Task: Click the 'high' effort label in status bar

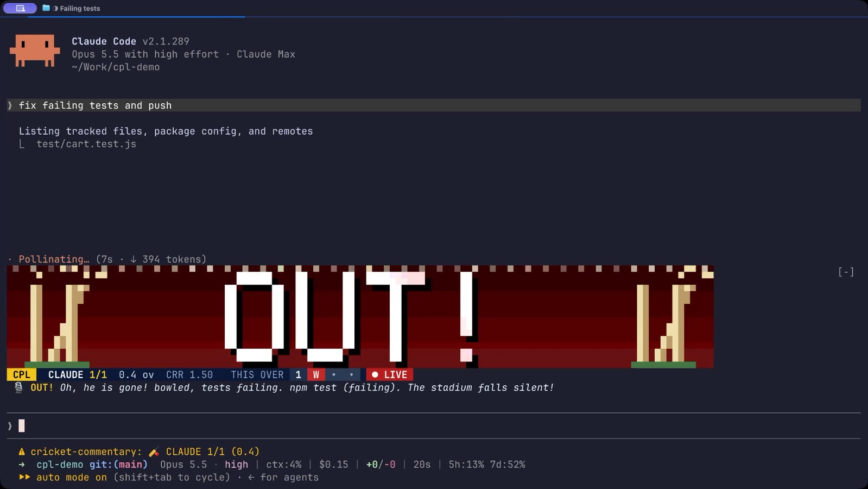Action: click(x=236, y=465)
